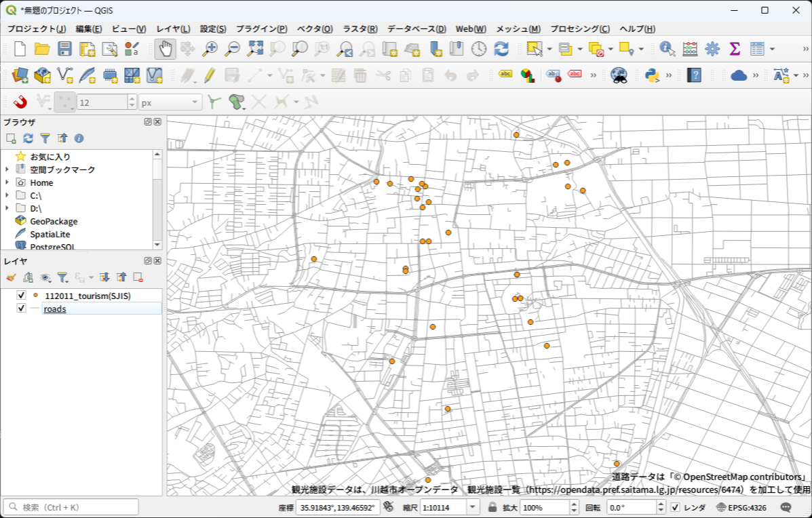Open the ベクタ(O) menu

(x=315, y=29)
